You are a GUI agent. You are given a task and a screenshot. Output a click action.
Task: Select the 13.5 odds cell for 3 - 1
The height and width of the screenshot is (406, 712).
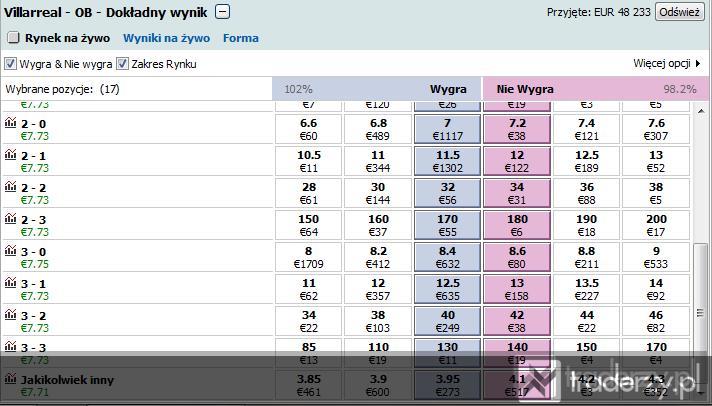point(586,289)
